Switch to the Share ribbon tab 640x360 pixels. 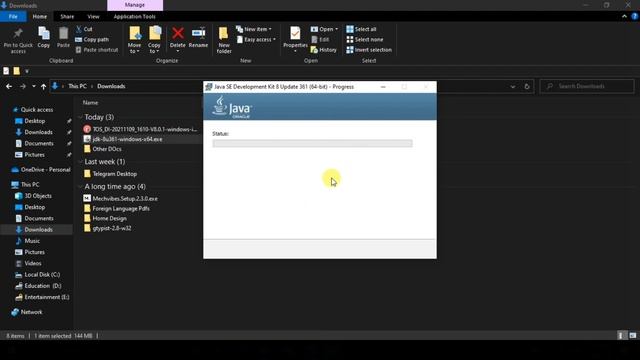(67, 16)
